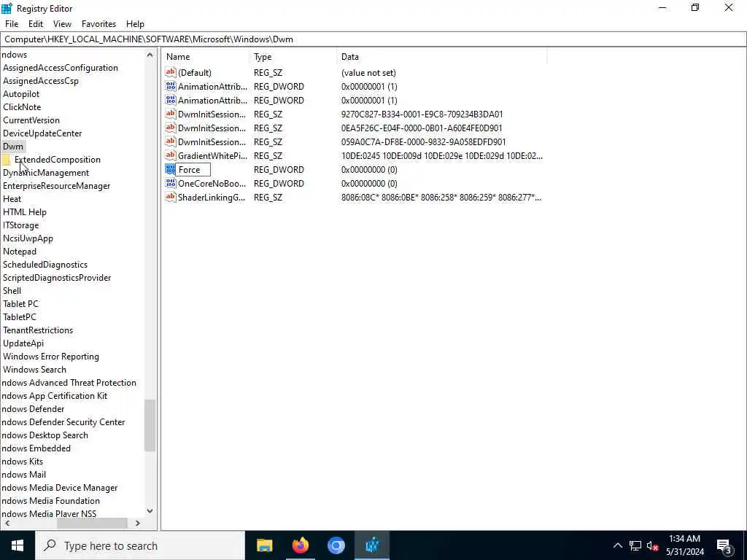Sort values by Name column header
This screenshot has width=747, height=560.
[205, 57]
